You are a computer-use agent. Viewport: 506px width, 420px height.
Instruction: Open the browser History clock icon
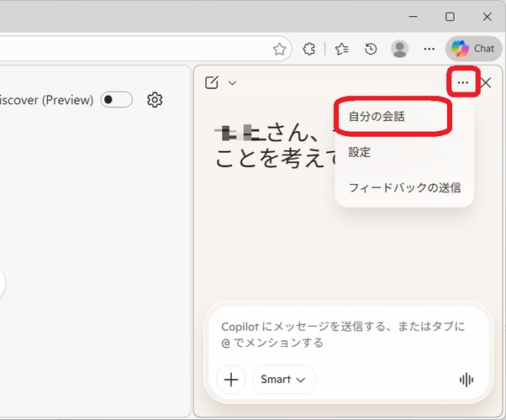(x=371, y=49)
